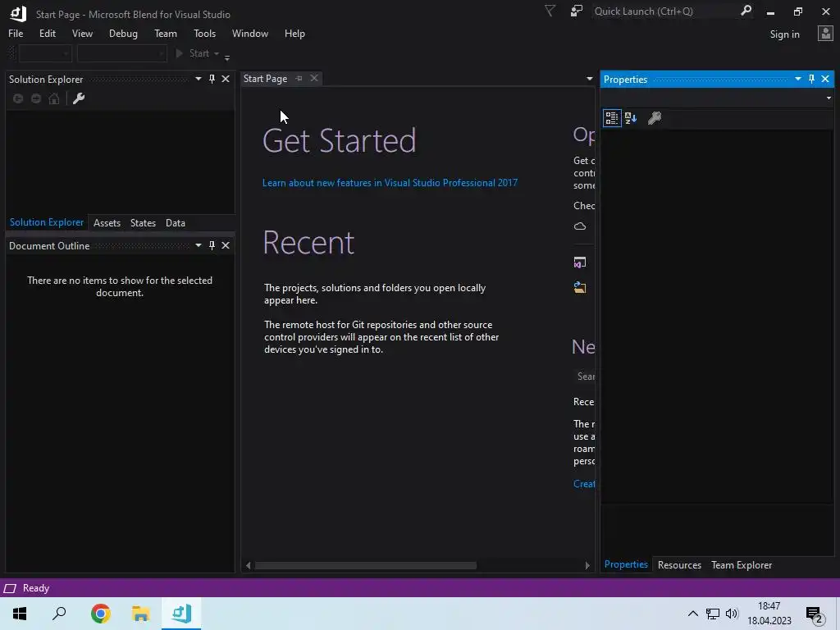840x630 pixels.
Task: Close the Document Outline panel
Action: [226, 245]
